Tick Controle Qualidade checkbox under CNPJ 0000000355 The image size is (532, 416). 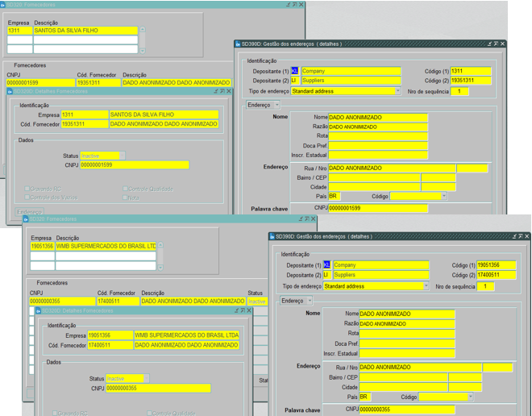pos(149,413)
